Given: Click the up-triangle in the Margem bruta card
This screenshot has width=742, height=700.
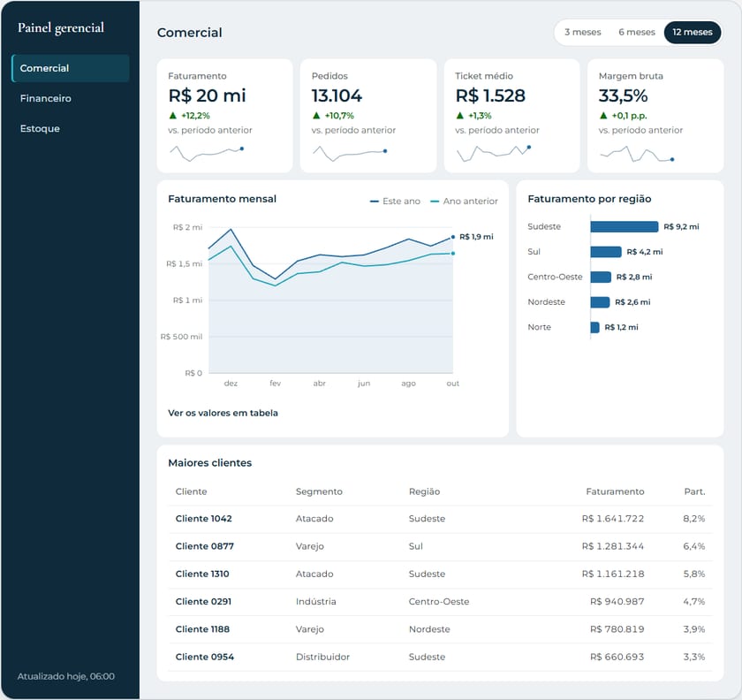Looking at the screenshot, I should click(602, 115).
